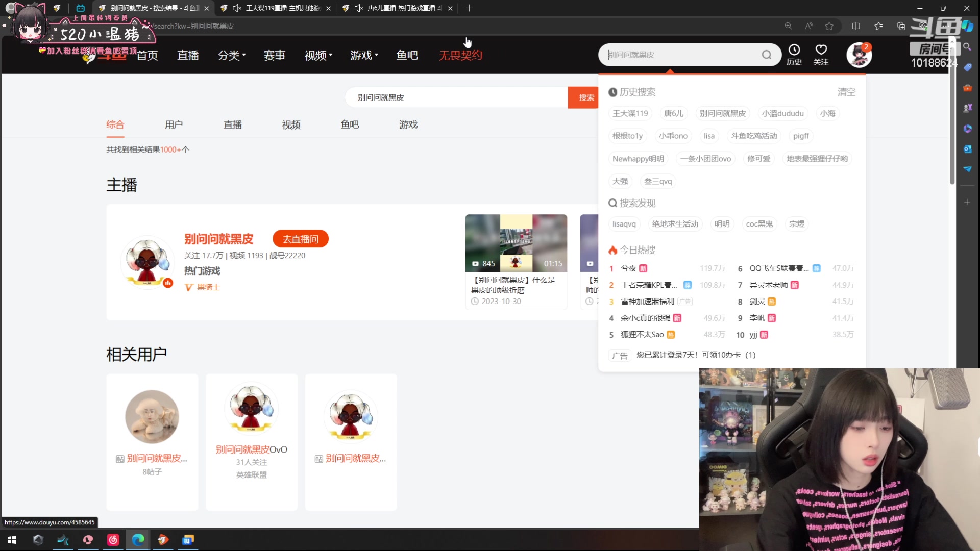This screenshot has width=980, height=551.
Task: Click 清空 to clear search history
Action: pos(846,92)
